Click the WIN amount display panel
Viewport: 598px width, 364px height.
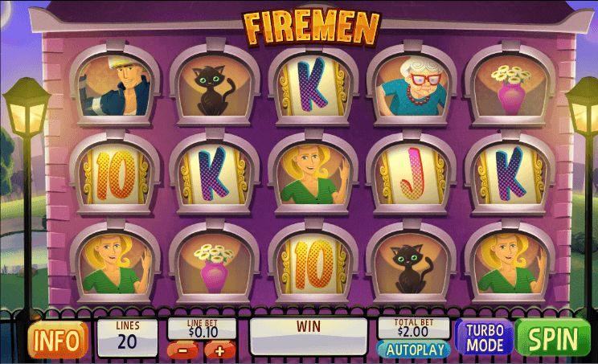click(x=309, y=337)
